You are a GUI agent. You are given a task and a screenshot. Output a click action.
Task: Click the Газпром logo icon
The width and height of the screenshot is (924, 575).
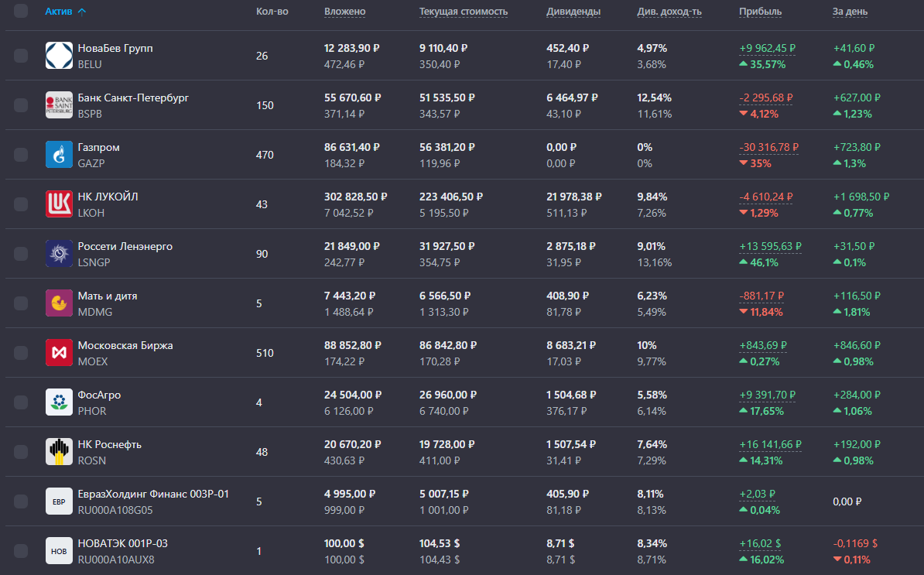tap(59, 154)
